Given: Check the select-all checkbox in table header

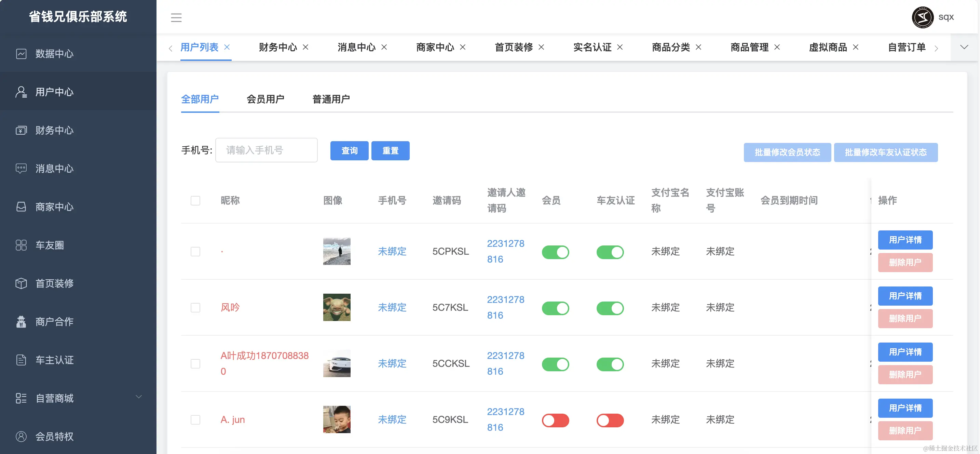Looking at the screenshot, I should [x=195, y=201].
